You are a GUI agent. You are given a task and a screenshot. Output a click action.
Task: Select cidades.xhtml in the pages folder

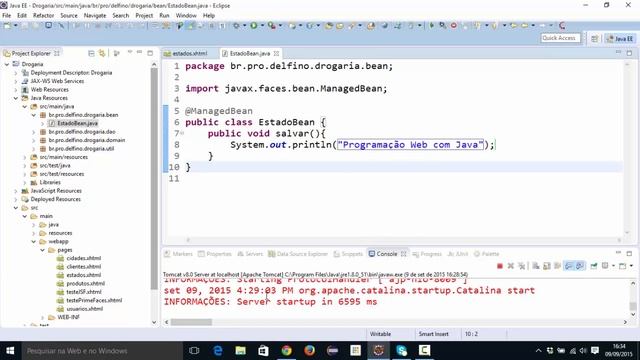pos(83,258)
